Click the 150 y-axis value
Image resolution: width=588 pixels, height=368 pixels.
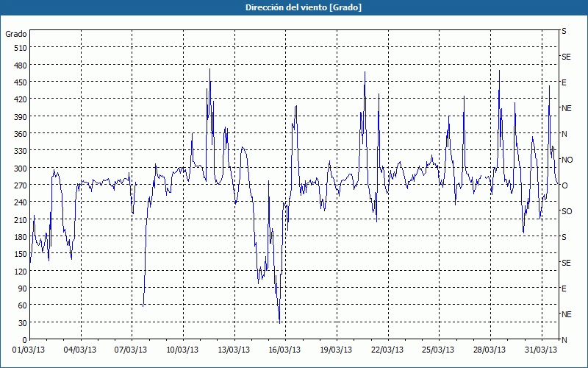(x=21, y=254)
